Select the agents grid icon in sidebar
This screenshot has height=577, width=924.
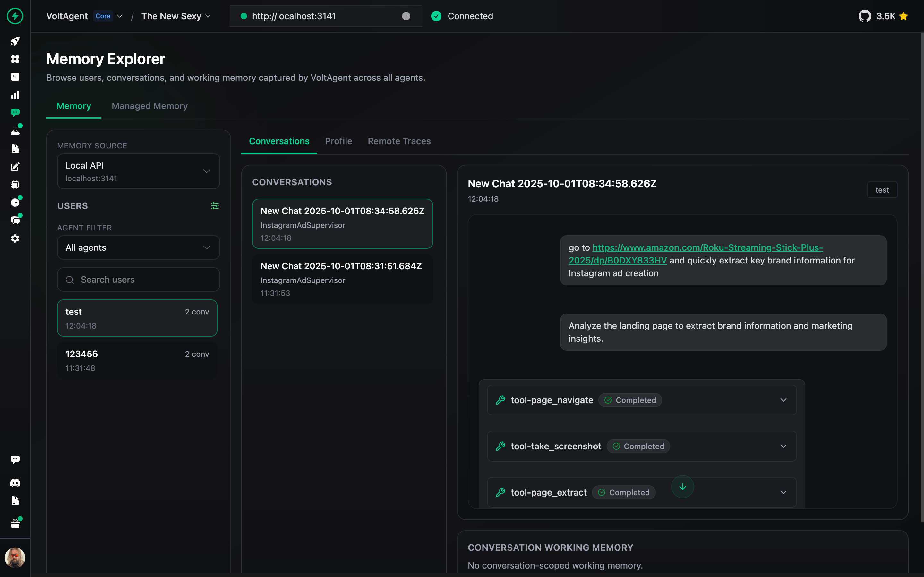[15, 59]
